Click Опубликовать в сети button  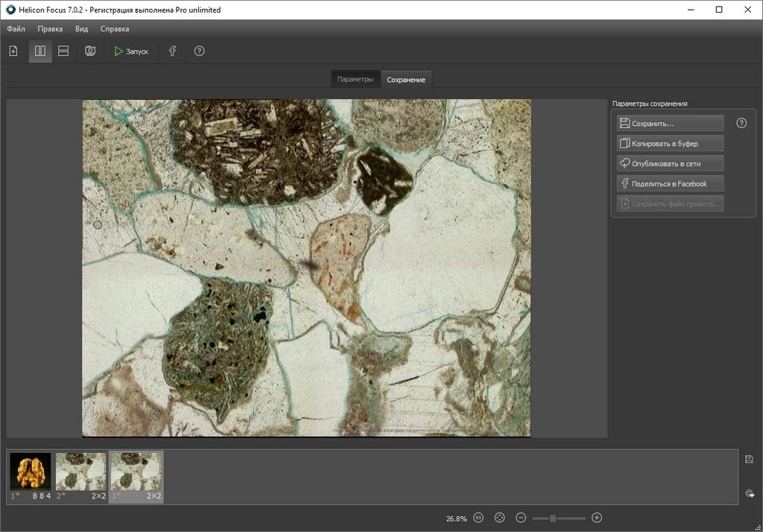[x=670, y=163]
